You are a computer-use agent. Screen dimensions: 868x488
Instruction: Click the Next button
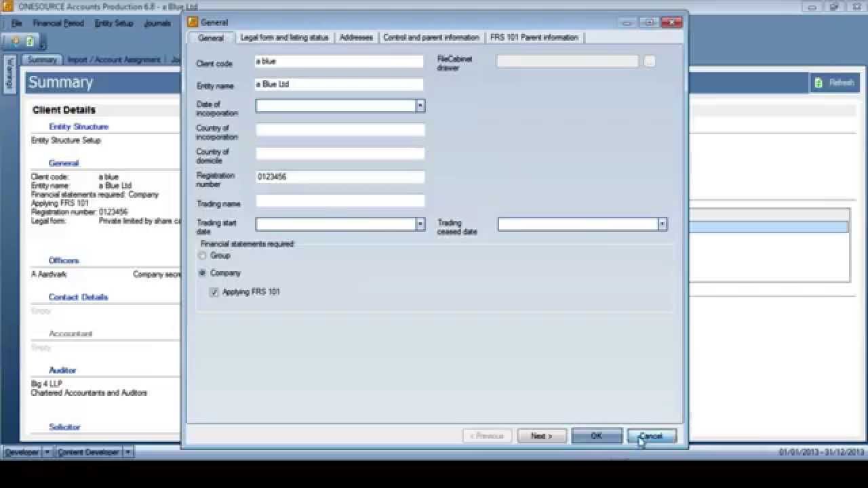[542, 436]
